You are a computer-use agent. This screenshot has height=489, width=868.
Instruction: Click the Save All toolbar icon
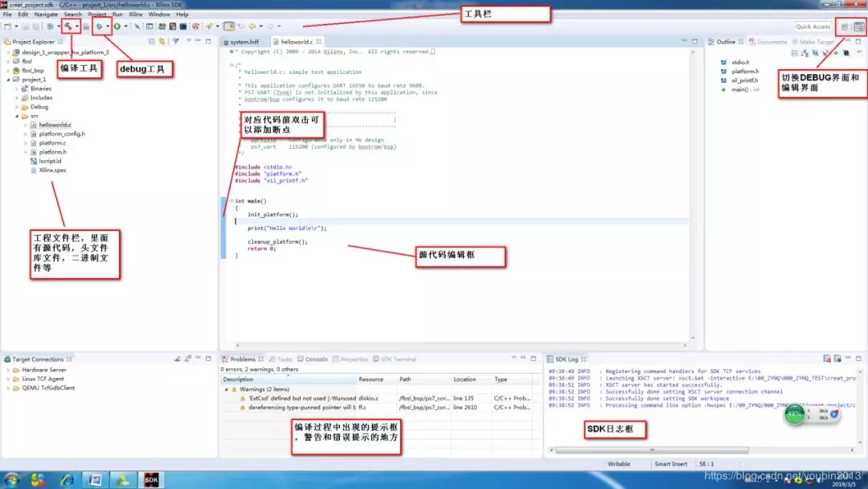(x=36, y=26)
